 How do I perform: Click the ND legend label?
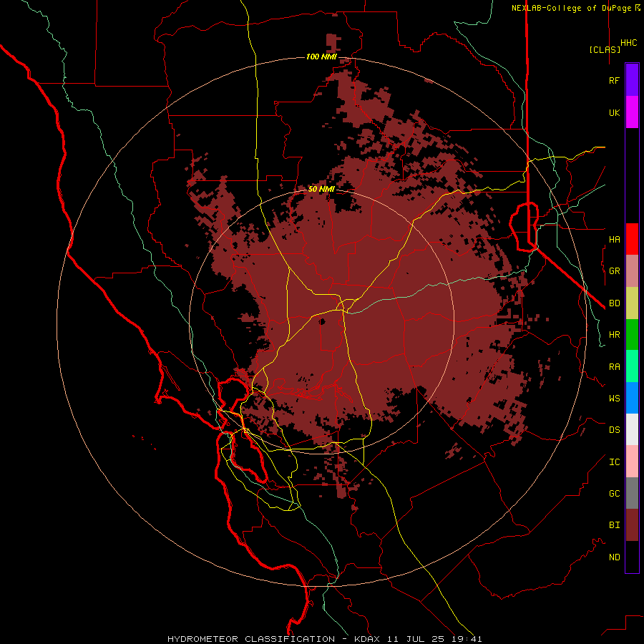(615, 557)
